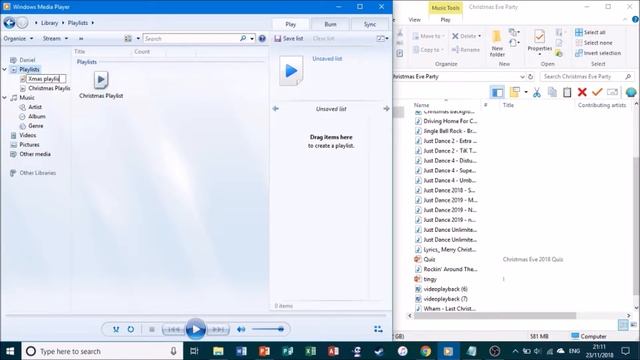Image resolution: width=640 pixels, height=360 pixels.
Task: Open the view options icon beside Search
Action: [128, 38]
